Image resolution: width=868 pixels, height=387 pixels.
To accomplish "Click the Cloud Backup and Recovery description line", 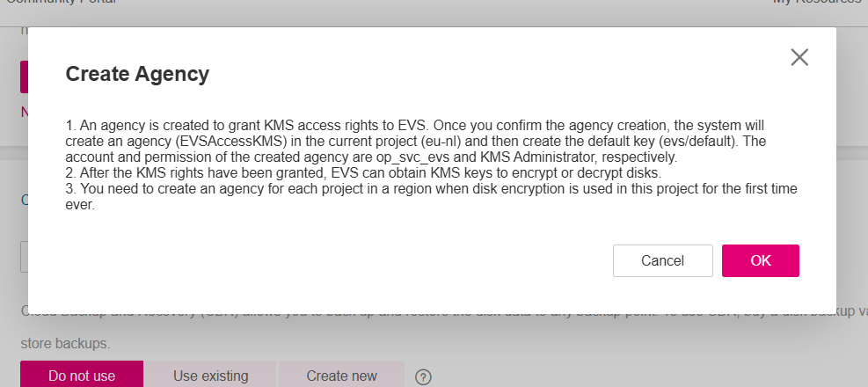I will click(443, 313).
